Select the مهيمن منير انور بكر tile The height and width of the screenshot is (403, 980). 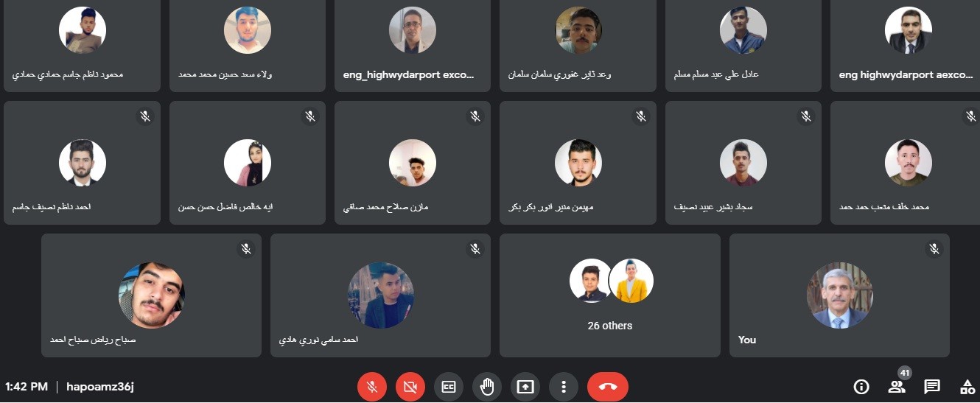[x=578, y=163]
